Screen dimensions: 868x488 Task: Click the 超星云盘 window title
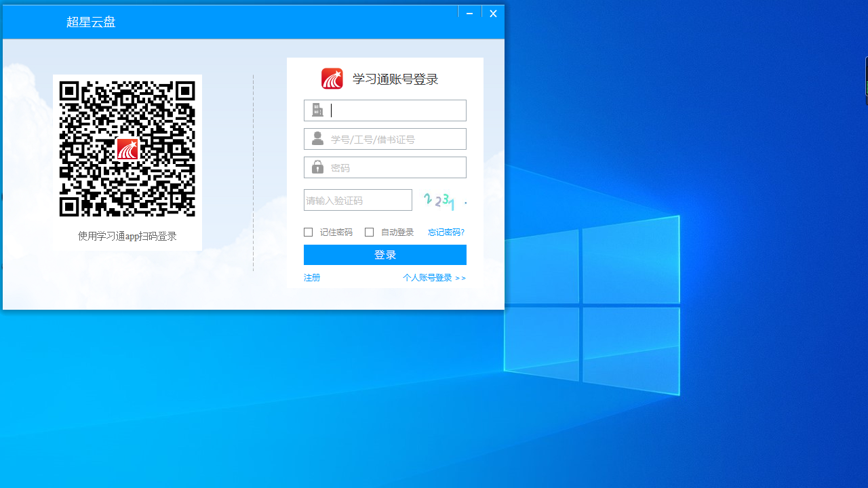pos(91,22)
